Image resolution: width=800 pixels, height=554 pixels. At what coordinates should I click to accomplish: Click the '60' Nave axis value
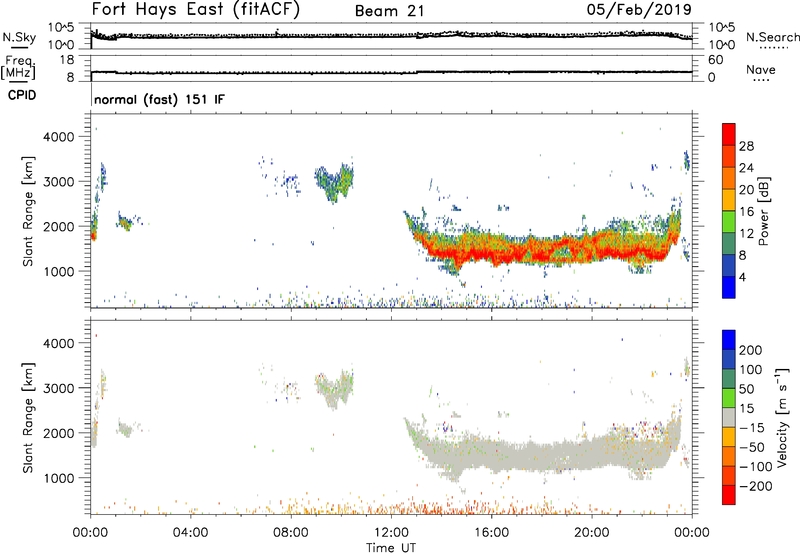pos(715,60)
